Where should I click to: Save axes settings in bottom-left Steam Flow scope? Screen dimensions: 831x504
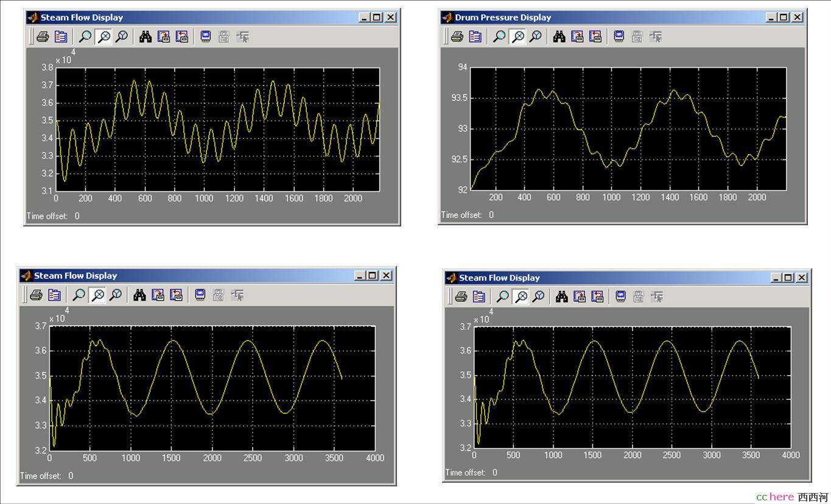[158, 295]
